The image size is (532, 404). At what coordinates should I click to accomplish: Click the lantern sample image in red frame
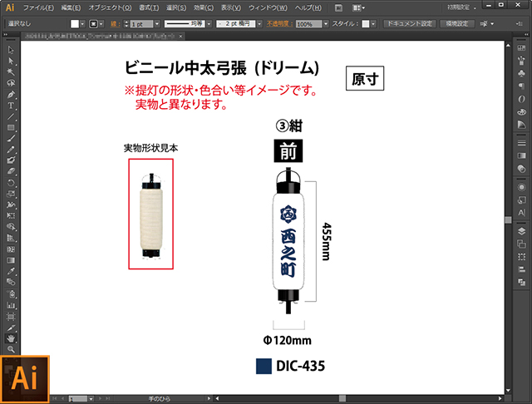tap(151, 214)
